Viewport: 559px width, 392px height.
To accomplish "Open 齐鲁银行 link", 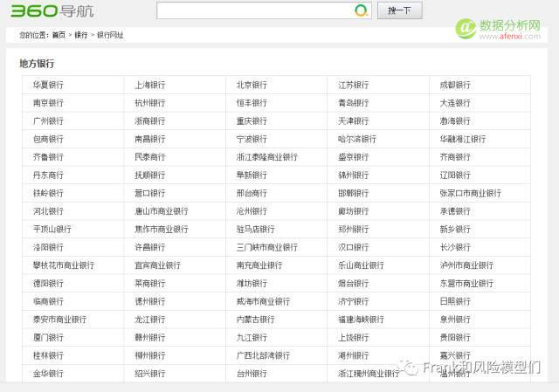I will tap(48, 157).
